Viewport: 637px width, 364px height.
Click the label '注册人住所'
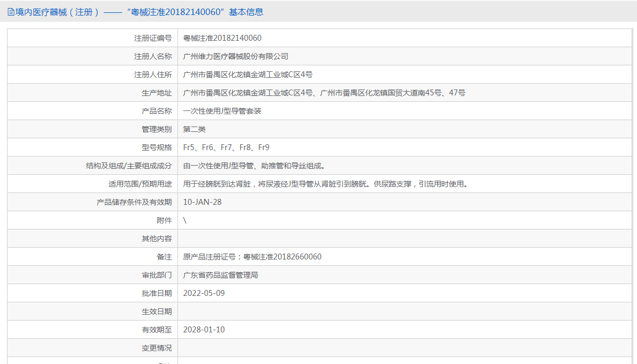tap(153, 75)
